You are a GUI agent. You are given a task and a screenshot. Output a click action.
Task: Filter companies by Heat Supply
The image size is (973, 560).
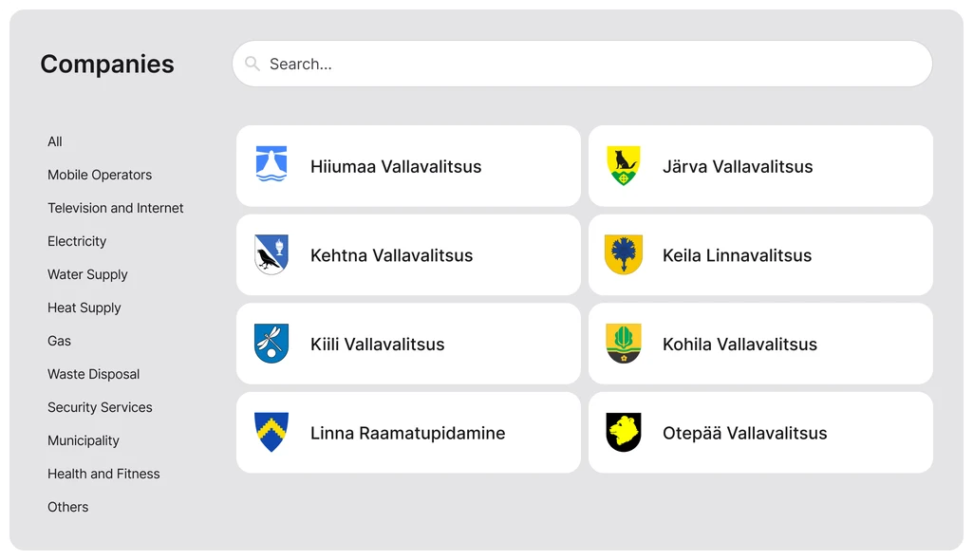pos(84,308)
